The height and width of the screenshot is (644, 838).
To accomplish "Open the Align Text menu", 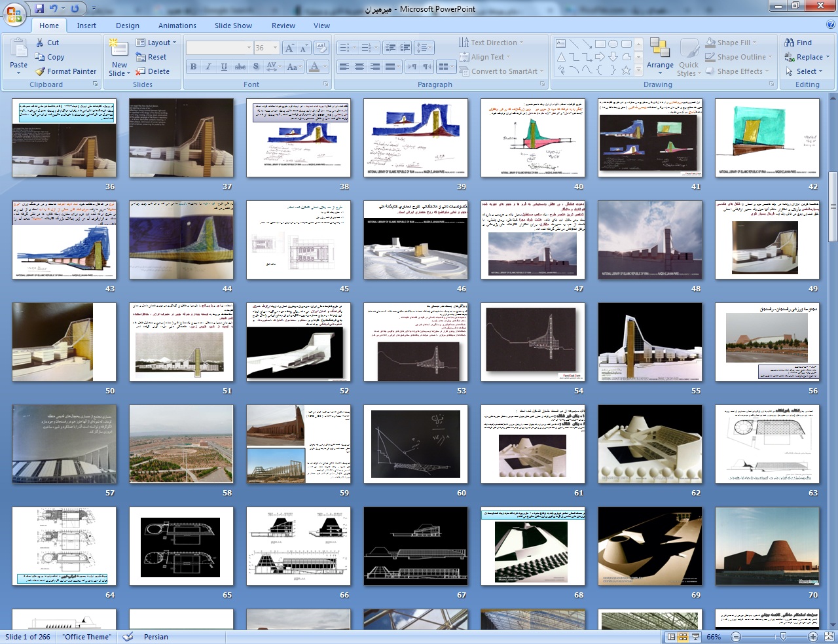I will coord(486,57).
